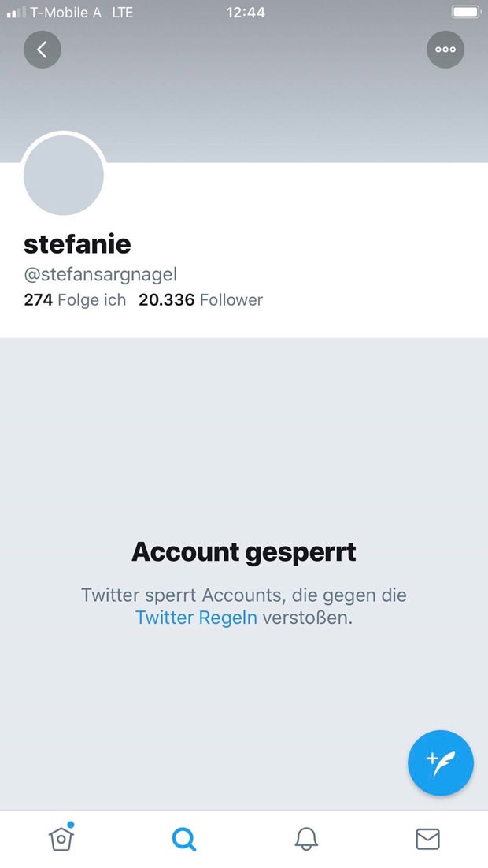The image size is (488, 868).
Task: Open the Home timeline icon
Action: point(61,839)
